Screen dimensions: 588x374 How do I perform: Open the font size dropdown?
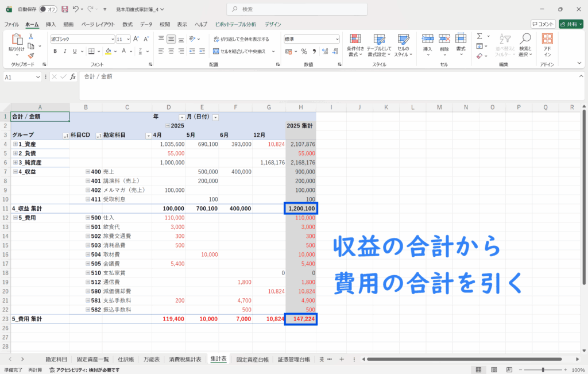[x=127, y=39]
